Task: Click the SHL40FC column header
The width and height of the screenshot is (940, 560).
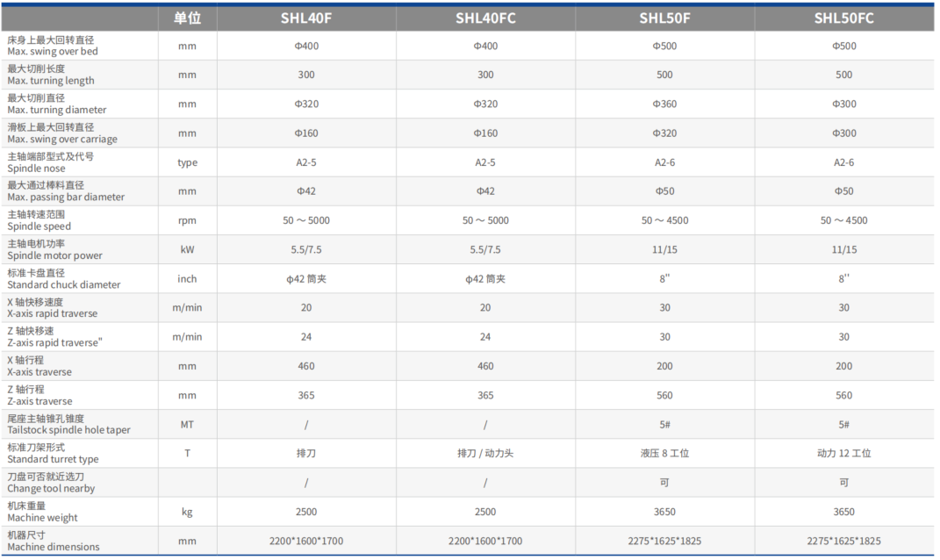Action: click(485, 18)
